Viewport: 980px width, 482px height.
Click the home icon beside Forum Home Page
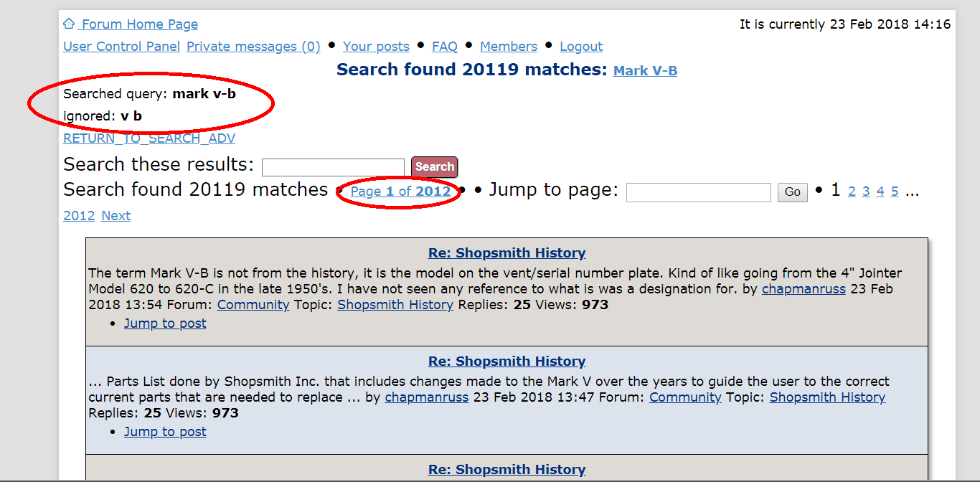69,24
